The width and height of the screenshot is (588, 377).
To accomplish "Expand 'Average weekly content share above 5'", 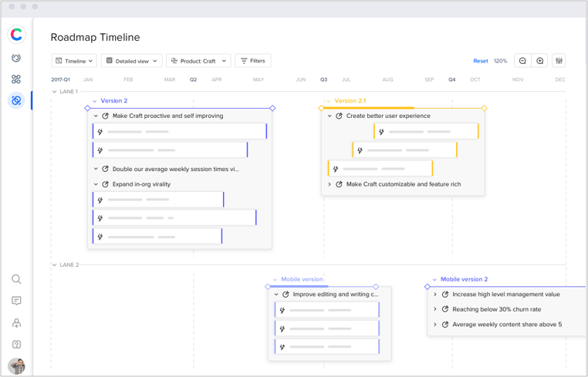I will click(x=435, y=325).
